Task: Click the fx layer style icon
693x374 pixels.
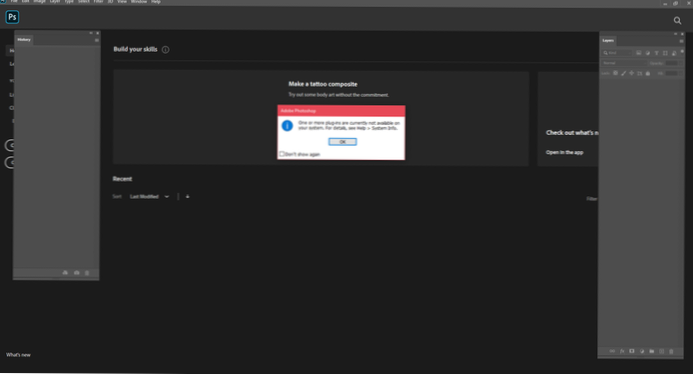Action: (622, 351)
